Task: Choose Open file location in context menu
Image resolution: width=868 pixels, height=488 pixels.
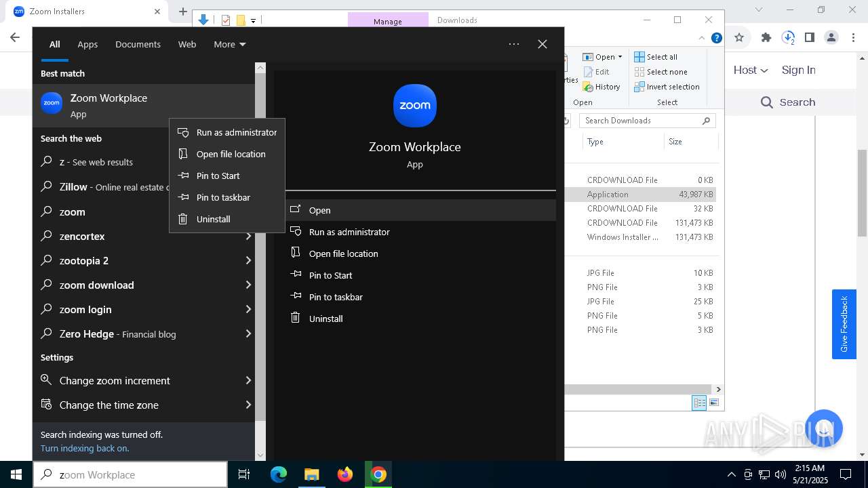Action: [x=227, y=154]
